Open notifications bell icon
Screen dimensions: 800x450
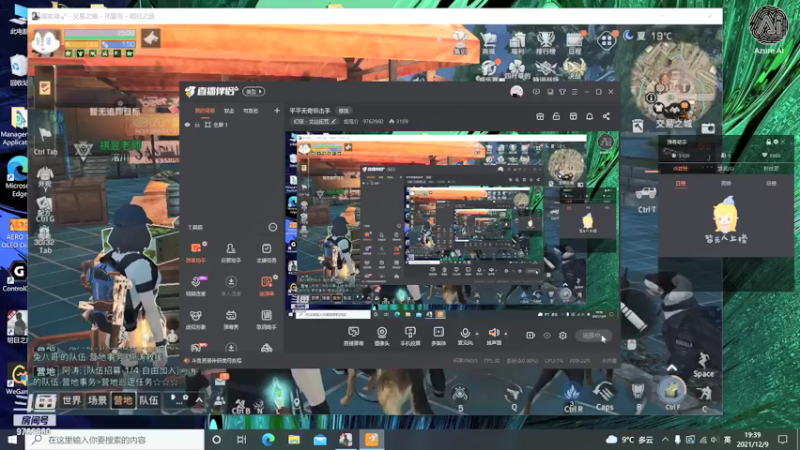click(590, 116)
